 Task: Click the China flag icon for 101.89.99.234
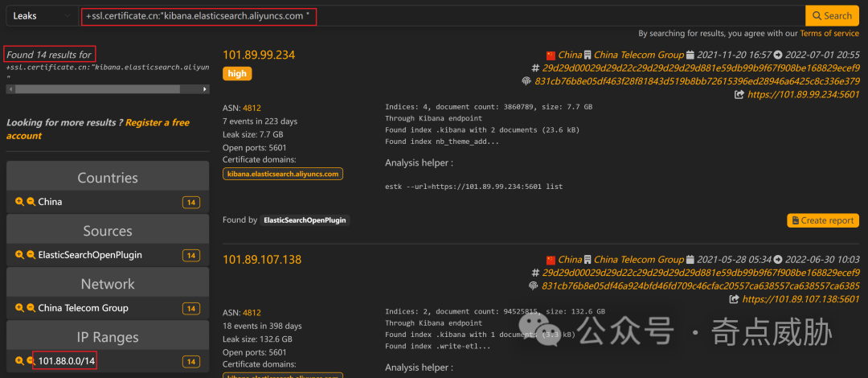(x=551, y=55)
